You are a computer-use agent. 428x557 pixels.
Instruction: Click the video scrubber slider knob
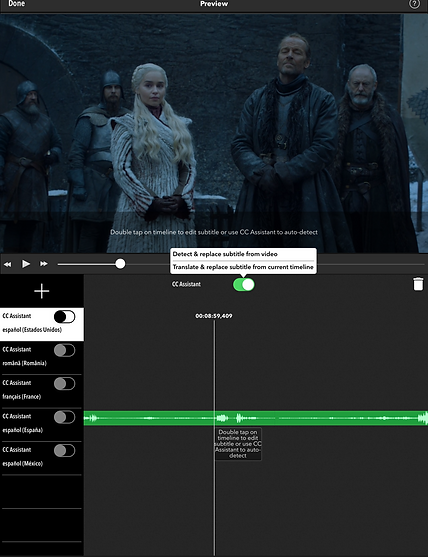120,264
